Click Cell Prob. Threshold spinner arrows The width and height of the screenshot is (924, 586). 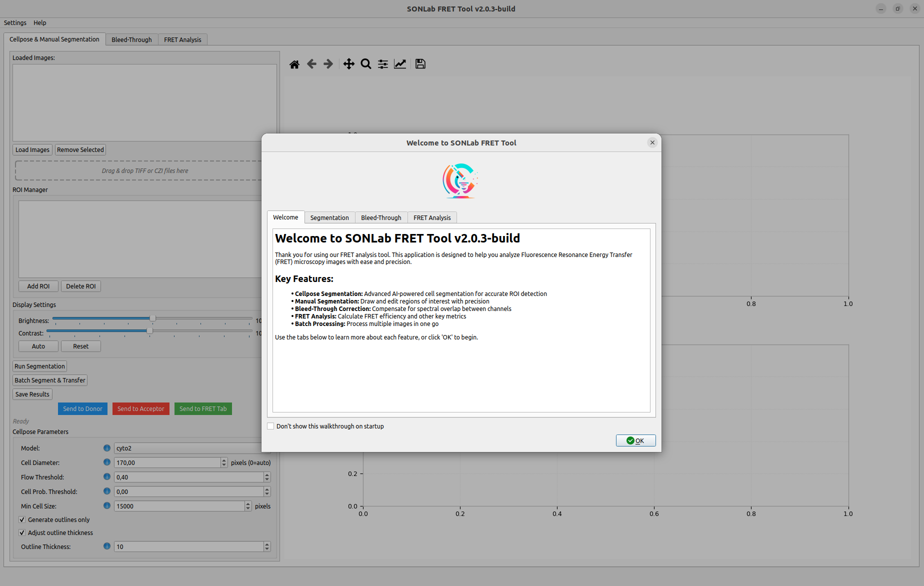[267, 491]
